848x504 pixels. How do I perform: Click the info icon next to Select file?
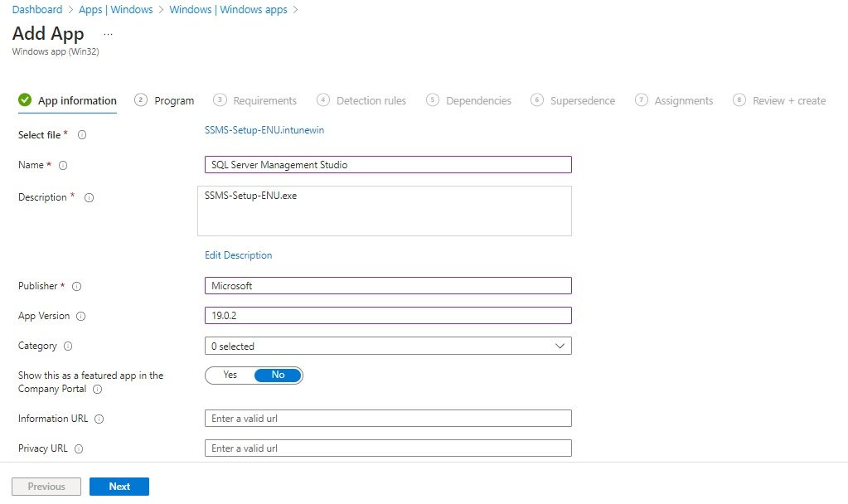82,134
